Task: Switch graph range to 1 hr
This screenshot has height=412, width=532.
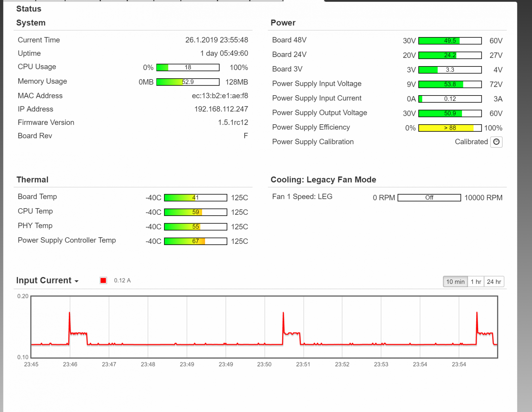Action: (x=476, y=282)
